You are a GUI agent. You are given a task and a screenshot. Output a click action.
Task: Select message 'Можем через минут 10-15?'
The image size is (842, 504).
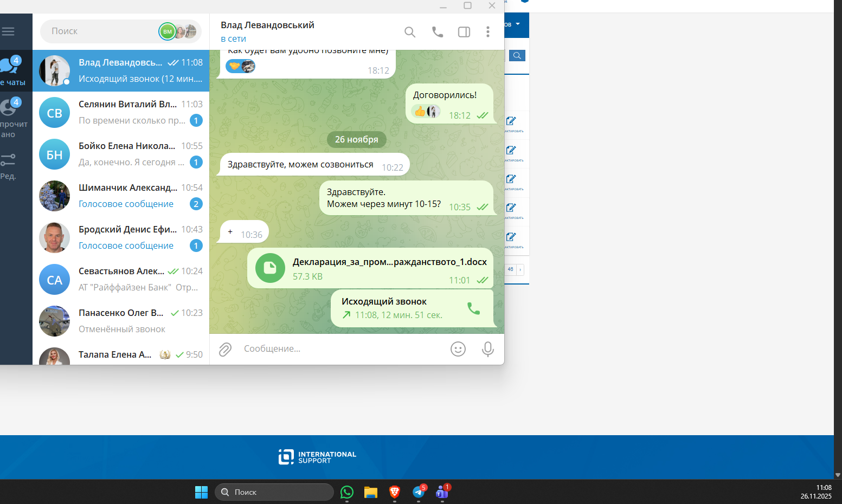tap(384, 204)
